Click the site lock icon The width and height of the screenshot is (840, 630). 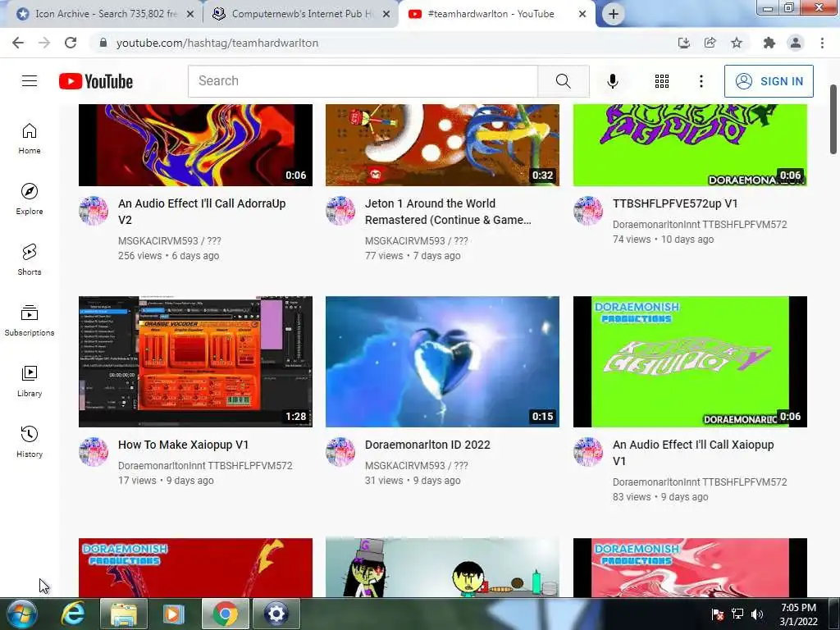click(x=103, y=43)
